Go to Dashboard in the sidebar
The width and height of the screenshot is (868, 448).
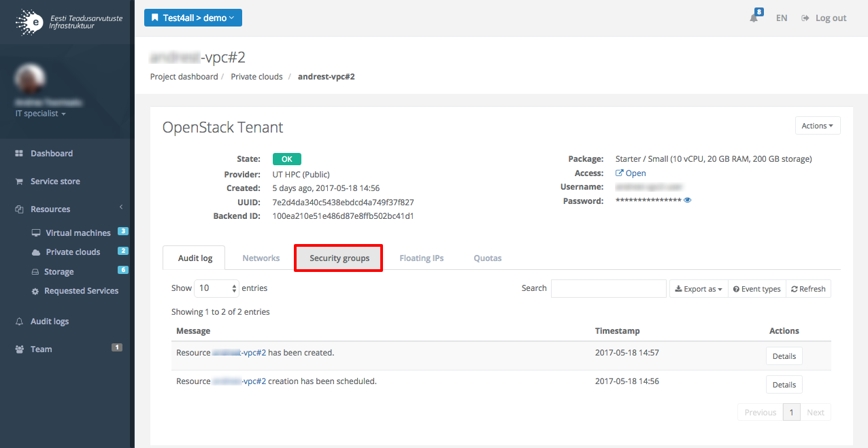(x=52, y=154)
